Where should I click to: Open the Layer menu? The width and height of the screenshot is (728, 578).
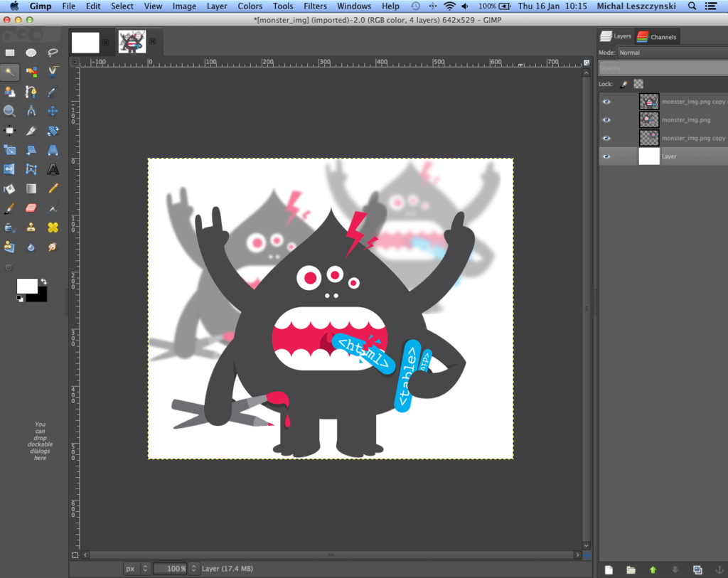pos(217,6)
